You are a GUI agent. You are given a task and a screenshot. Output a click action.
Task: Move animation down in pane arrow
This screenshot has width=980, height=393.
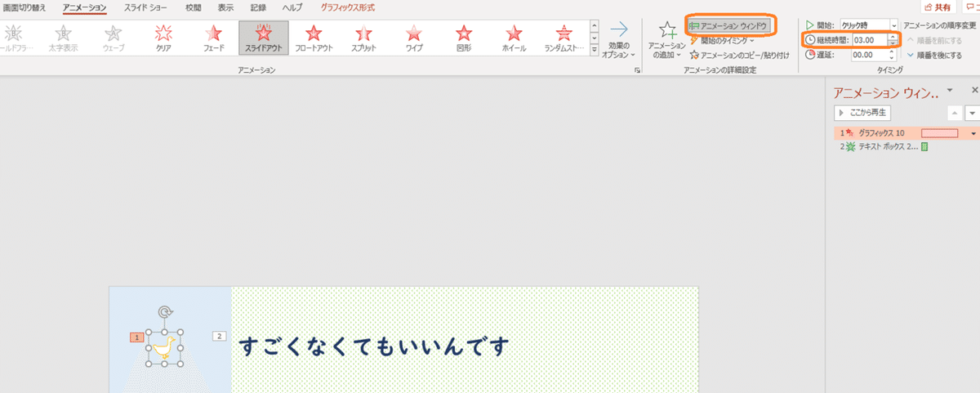[972, 113]
